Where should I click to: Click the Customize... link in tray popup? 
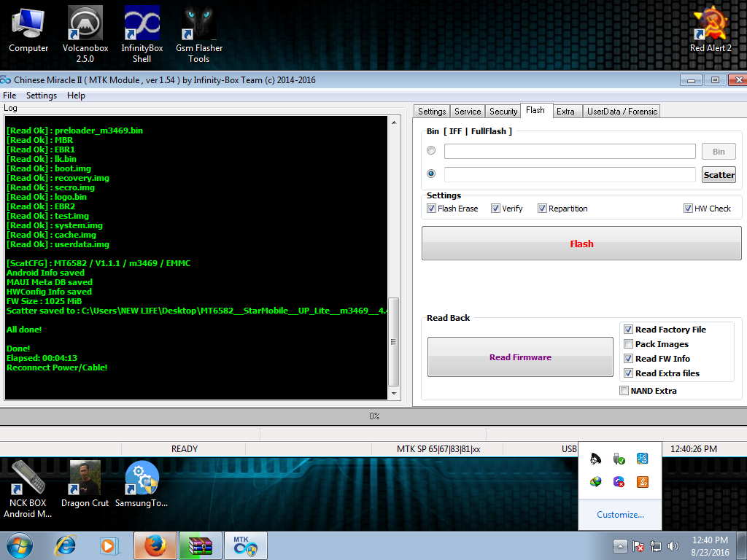(x=620, y=515)
